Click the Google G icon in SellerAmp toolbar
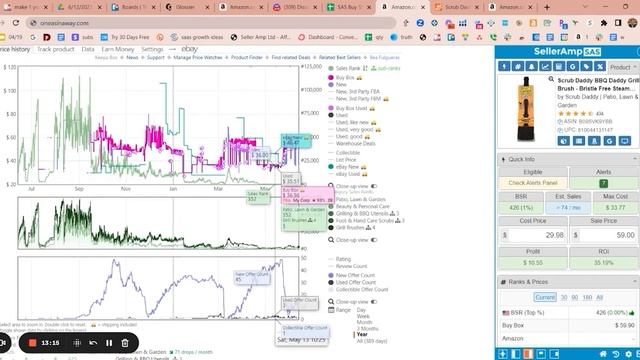The height and width of the screenshot is (360, 640). click(x=572, y=67)
